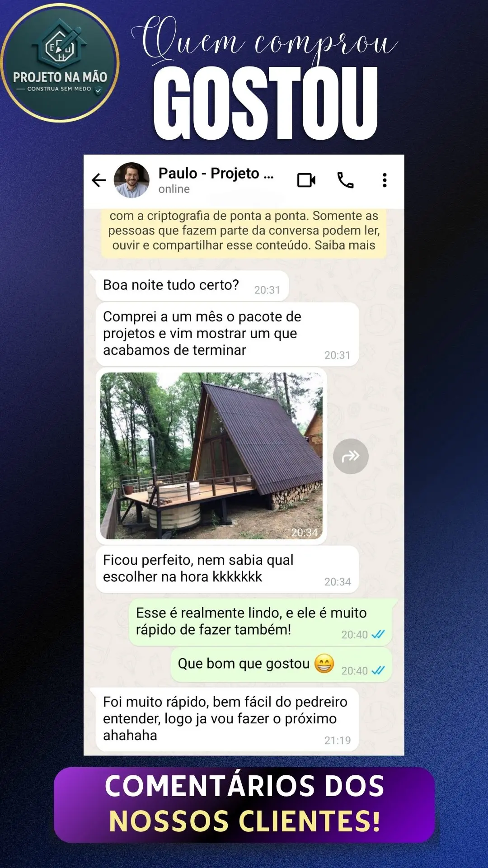Select the 'Comprei a um mês' message

point(227,335)
